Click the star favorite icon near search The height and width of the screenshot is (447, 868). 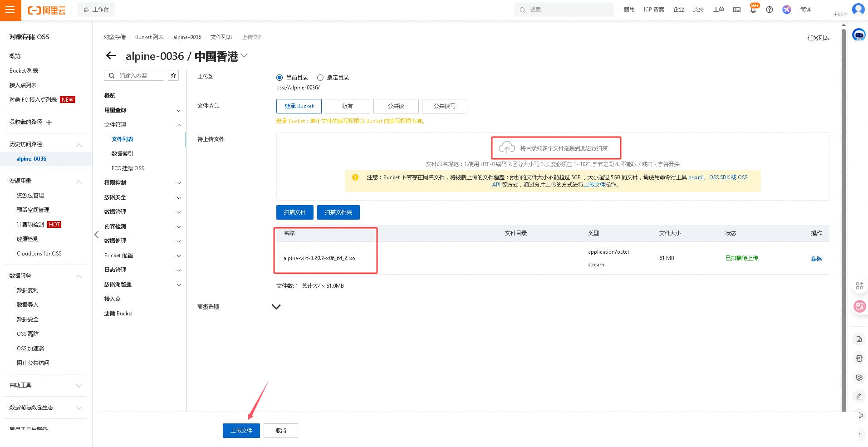pyautogui.click(x=173, y=75)
